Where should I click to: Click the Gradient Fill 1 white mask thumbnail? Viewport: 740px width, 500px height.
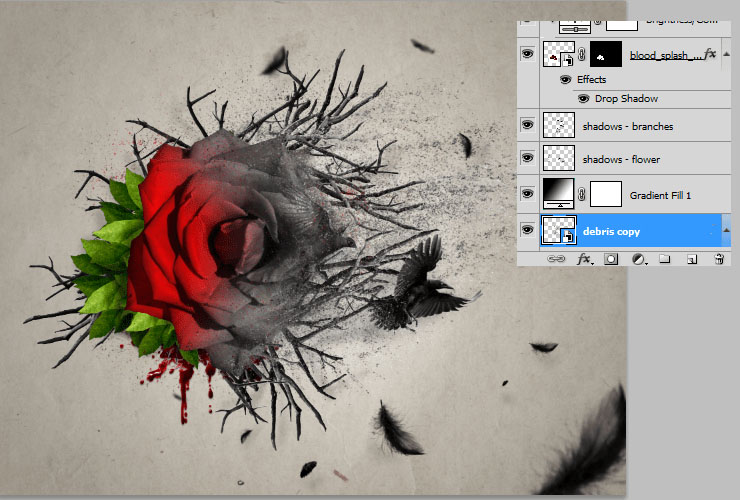[606, 193]
